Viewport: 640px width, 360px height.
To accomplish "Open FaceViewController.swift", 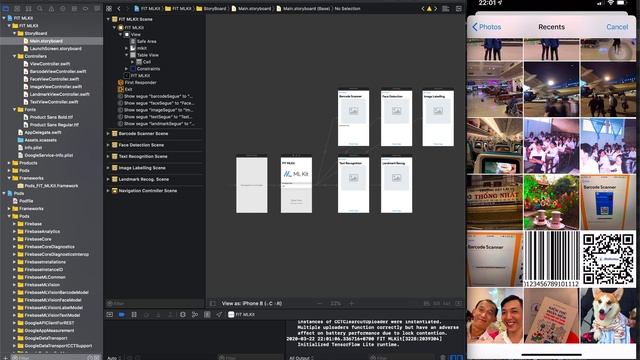I will [54, 79].
